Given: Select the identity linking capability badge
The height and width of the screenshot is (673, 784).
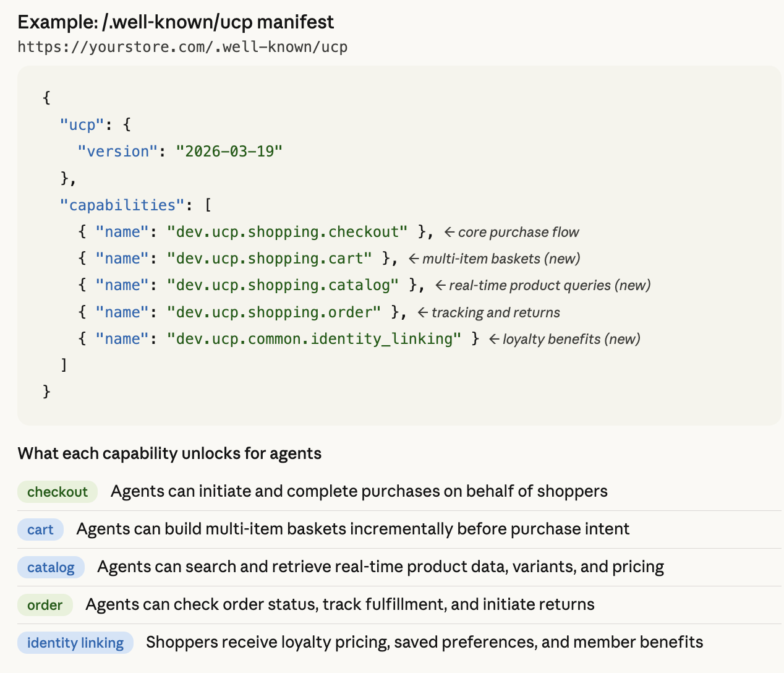Looking at the screenshot, I should click(75, 643).
